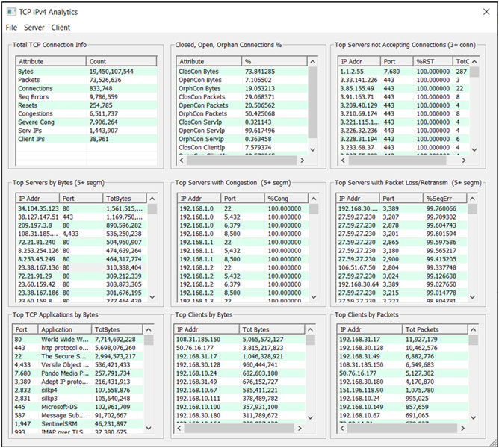
Task: Sort Total TCP Connection Info by Count column
Action: coord(122,61)
